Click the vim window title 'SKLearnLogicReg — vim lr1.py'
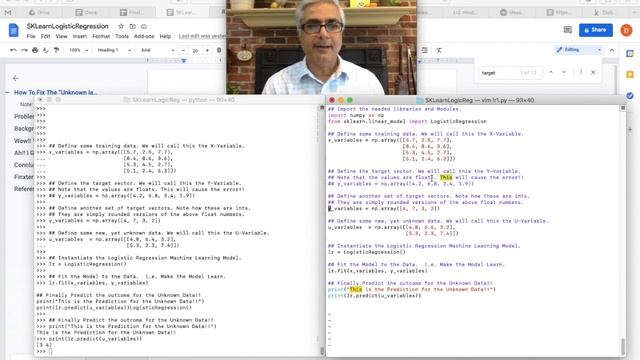Image resolution: width=640 pixels, height=360 pixels. click(x=479, y=100)
